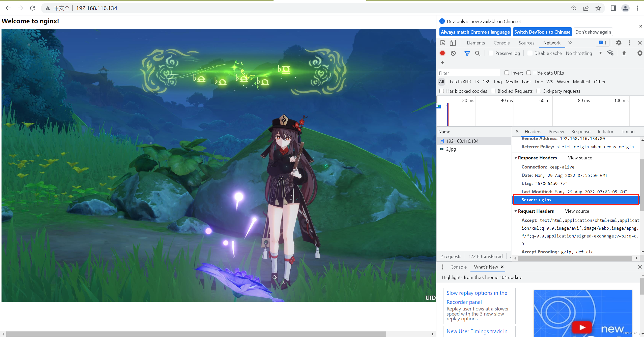Switch to Console tab in DevTools

tap(501, 43)
